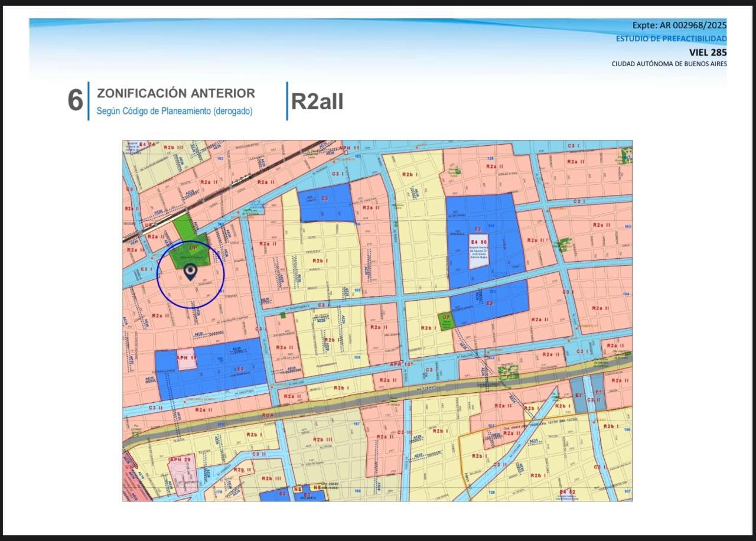The image size is (756, 541).
Task: Click the R2b II label near APH 29
Action: [243, 470]
